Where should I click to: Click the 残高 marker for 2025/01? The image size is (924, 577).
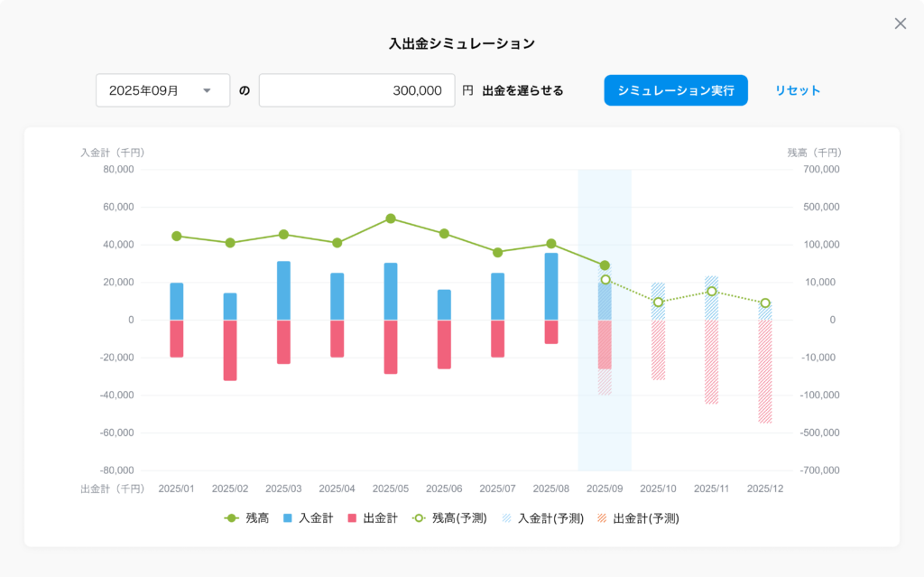(x=177, y=237)
